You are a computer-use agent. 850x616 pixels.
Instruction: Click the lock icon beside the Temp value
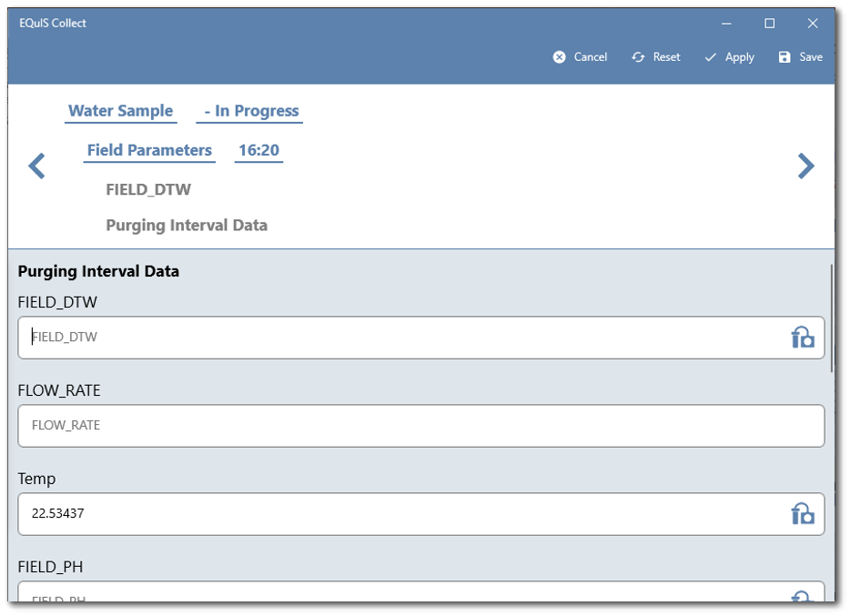pyautogui.click(x=802, y=513)
